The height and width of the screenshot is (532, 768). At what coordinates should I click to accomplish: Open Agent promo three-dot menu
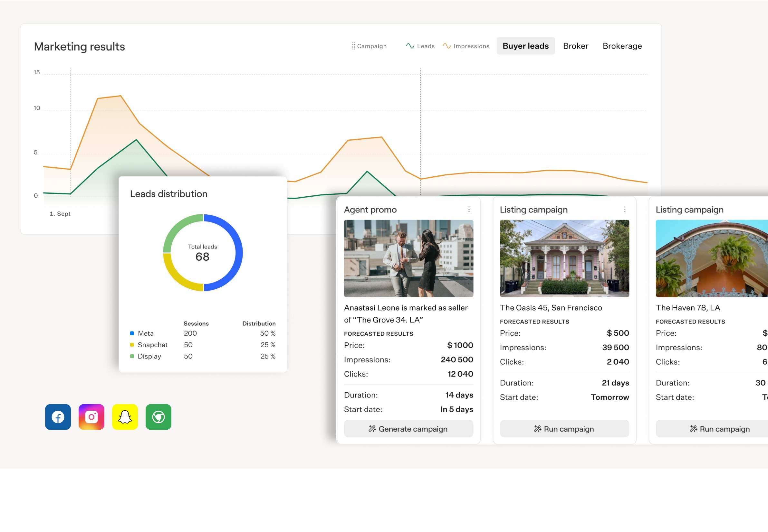click(x=469, y=209)
